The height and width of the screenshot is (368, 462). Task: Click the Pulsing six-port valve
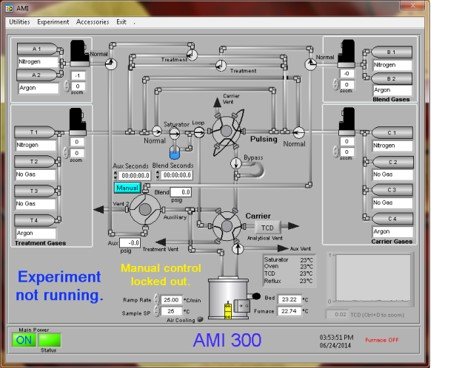(226, 131)
